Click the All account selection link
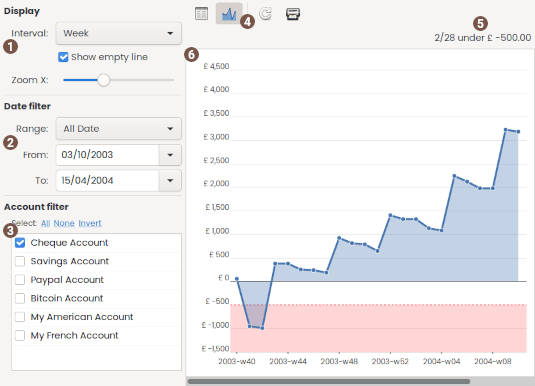The height and width of the screenshot is (386, 535). coord(45,223)
